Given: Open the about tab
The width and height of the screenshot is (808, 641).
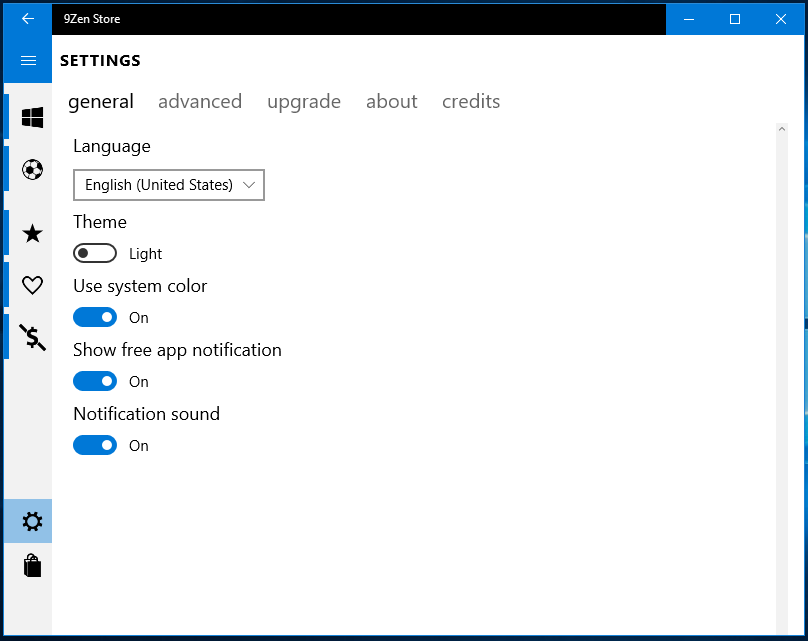Looking at the screenshot, I should click(x=392, y=102).
